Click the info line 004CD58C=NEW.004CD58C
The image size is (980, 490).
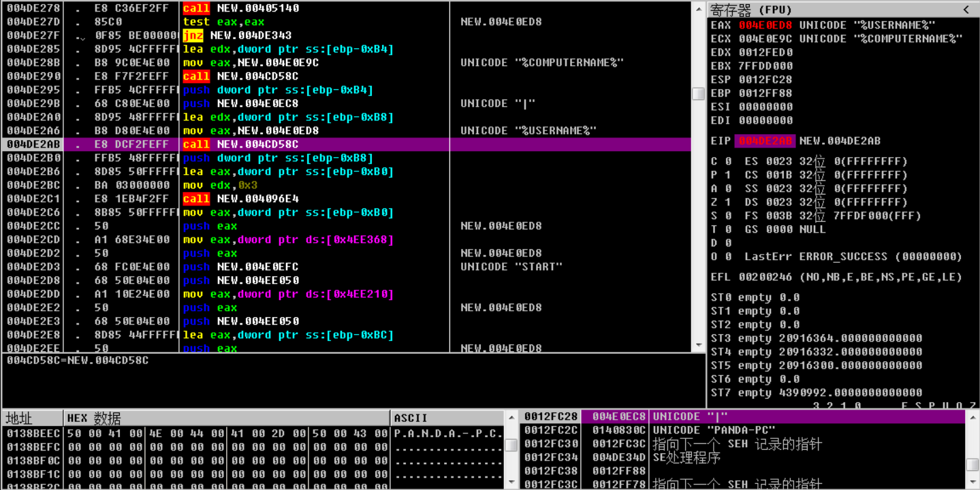[78, 360]
